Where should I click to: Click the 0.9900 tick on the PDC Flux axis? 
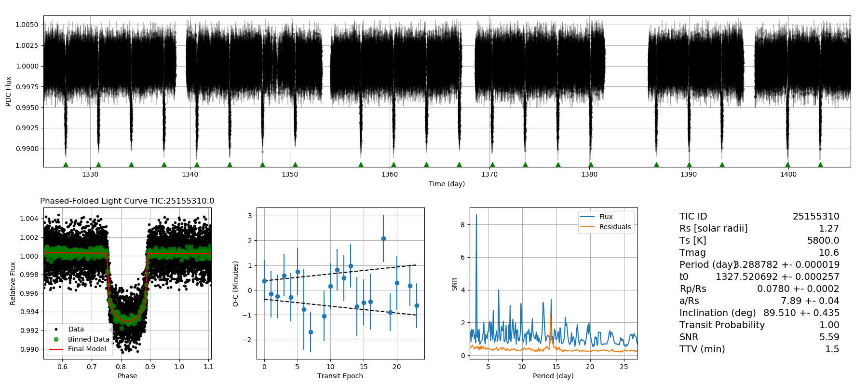[x=27, y=149]
